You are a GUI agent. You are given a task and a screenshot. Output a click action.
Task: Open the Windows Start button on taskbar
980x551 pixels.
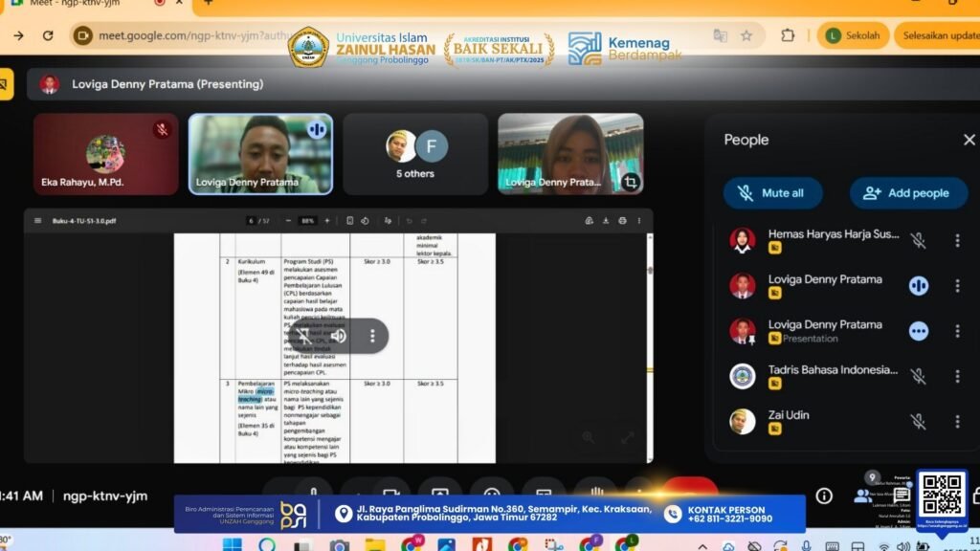pyautogui.click(x=231, y=545)
